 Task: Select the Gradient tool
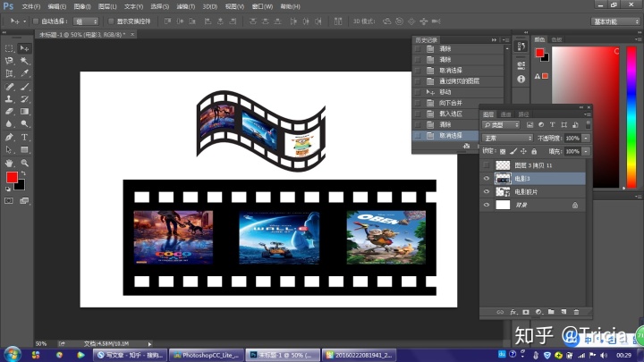coord(24,111)
